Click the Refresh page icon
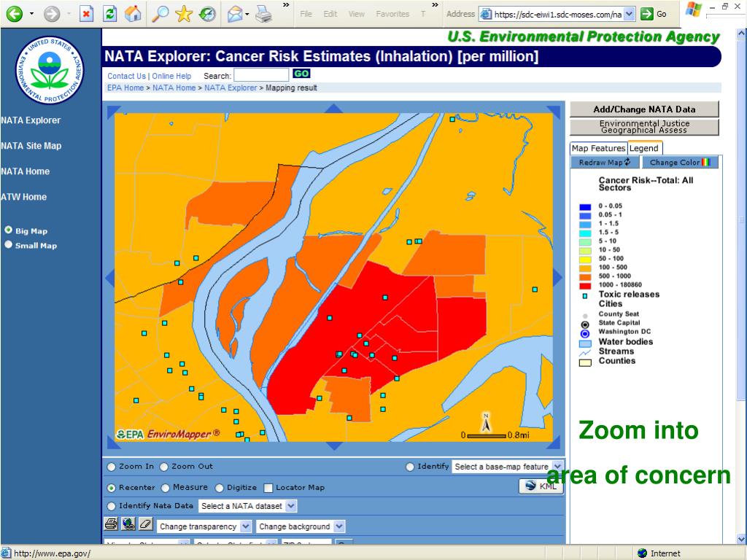747x560 pixels. click(x=109, y=14)
